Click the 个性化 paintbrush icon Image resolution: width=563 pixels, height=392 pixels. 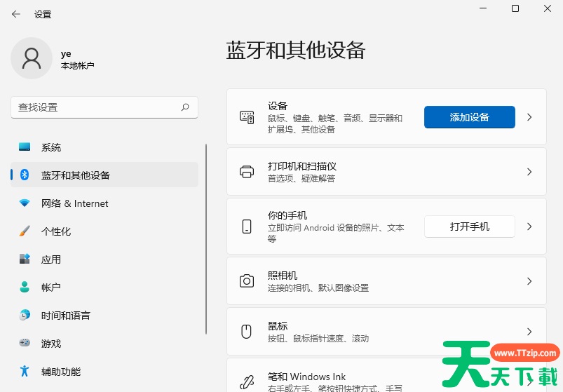(x=25, y=231)
